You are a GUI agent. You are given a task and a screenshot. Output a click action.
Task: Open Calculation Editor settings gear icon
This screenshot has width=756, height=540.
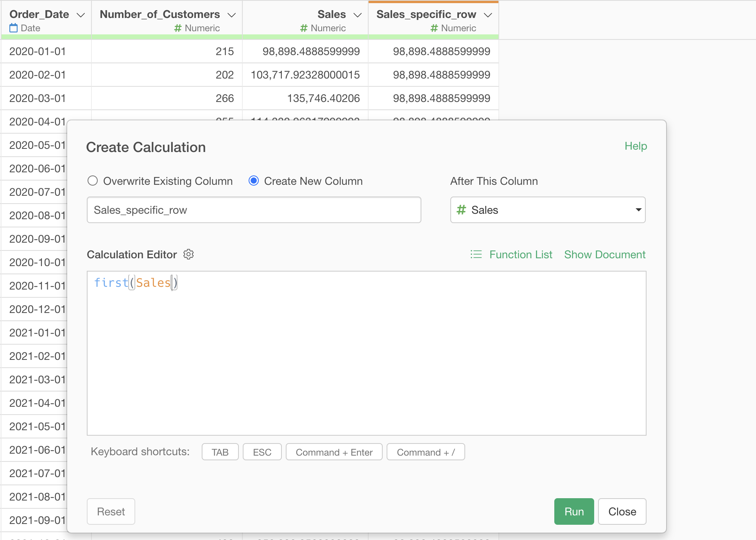[x=188, y=254]
